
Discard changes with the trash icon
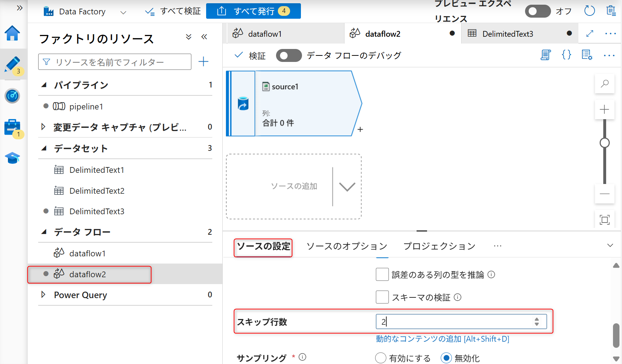click(611, 11)
